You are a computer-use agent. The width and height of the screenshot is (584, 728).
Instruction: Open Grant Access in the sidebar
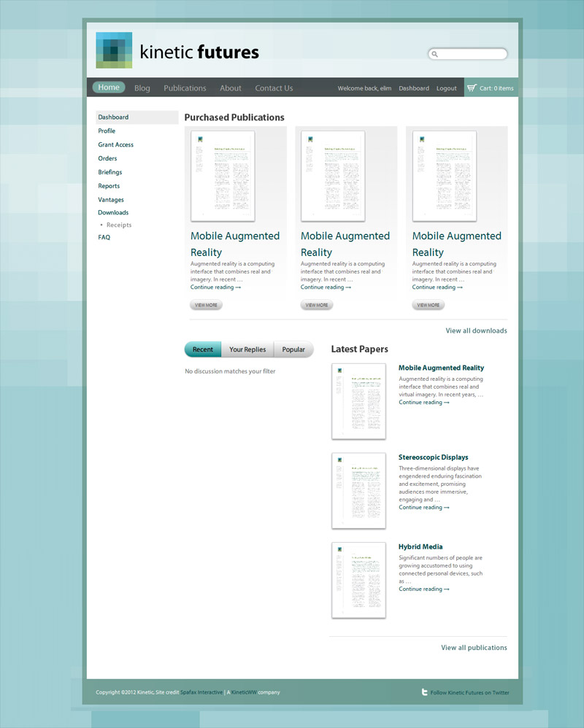(x=116, y=144)
